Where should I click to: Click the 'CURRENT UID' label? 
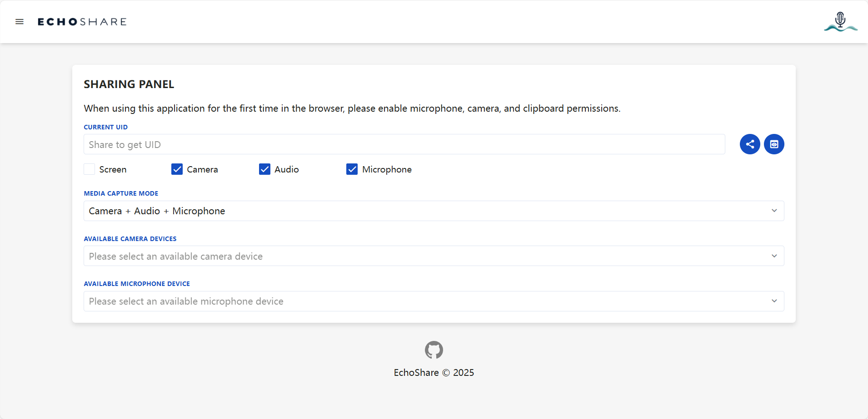click(x=106, y=127)
